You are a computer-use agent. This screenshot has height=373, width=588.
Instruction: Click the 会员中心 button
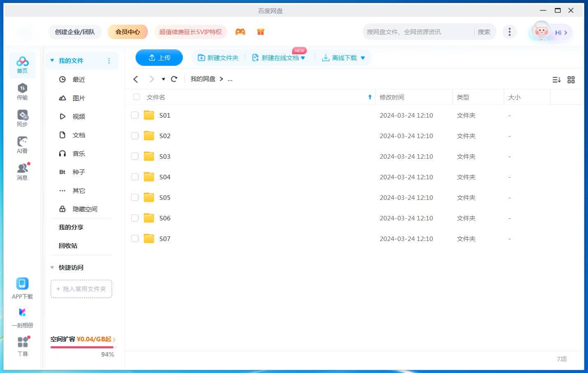click(x=127, y=32)
